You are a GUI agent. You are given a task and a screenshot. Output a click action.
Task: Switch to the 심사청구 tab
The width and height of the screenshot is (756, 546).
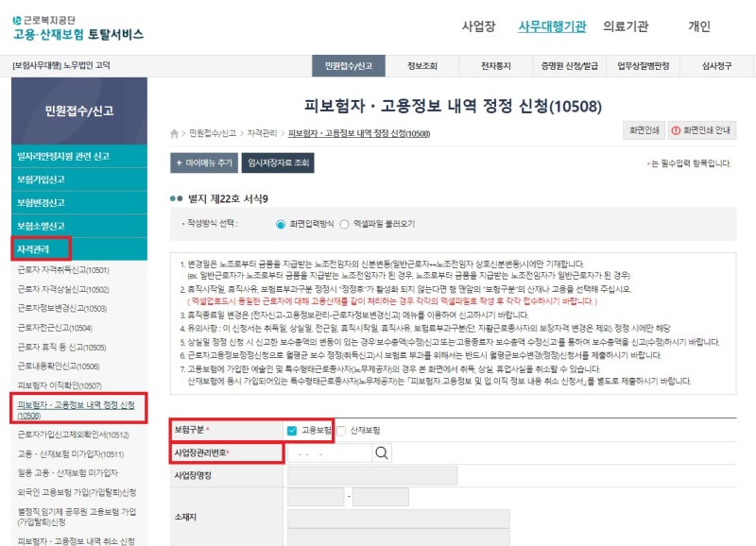click(x=716, y=66)
